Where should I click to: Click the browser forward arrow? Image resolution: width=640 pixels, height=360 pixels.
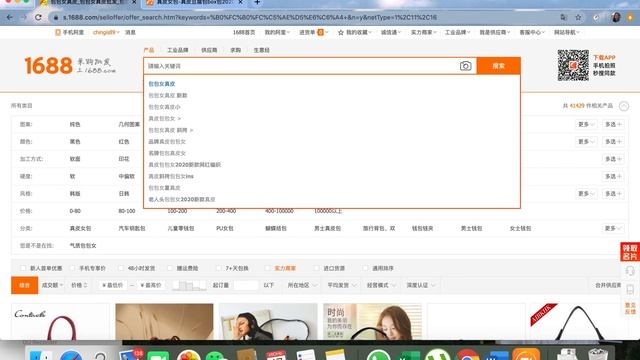(23, 18)
